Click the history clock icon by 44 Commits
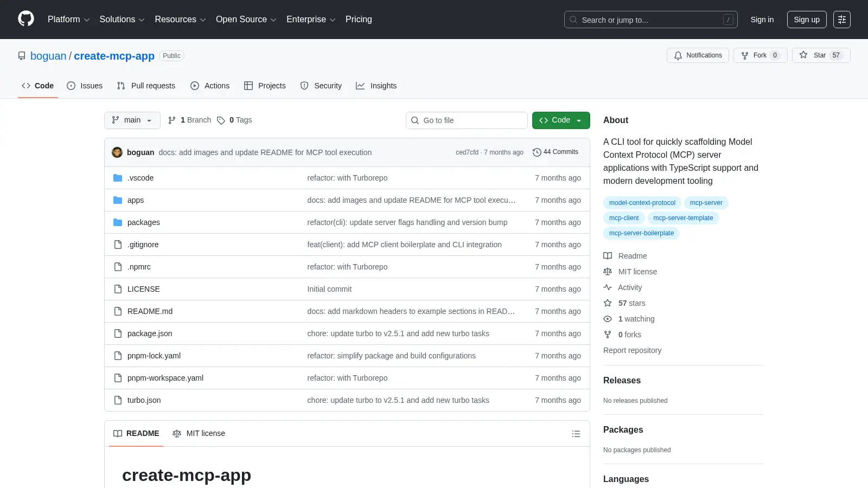 pyautogui.click(x=537, y=152)
